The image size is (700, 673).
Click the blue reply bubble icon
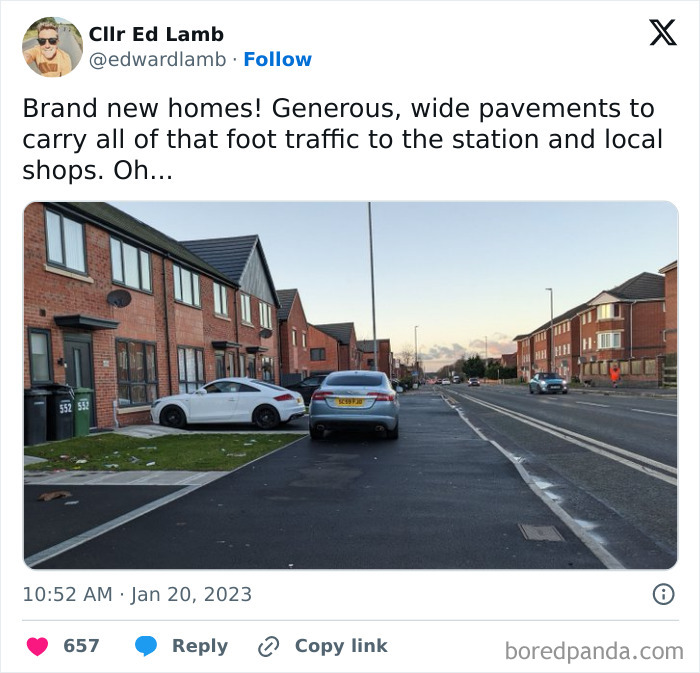coord(146,646)
